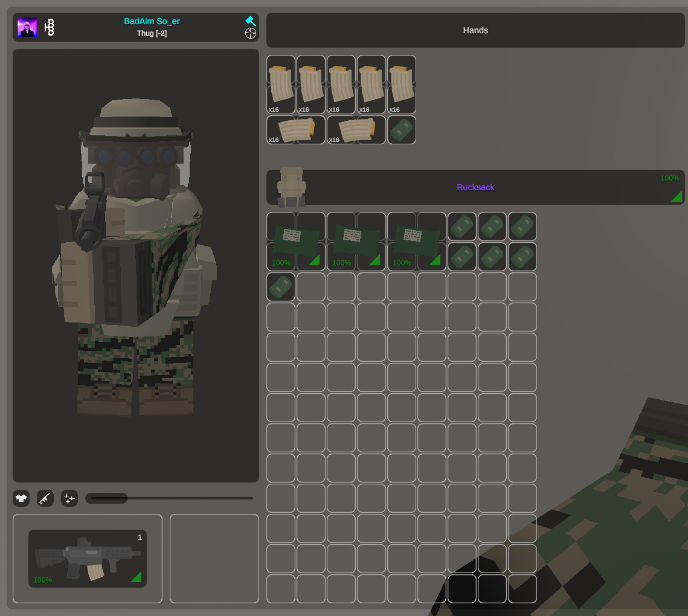The image size is (688, 616).
Task: Select the third upright x16 magazine in Hands
Action: pyautogui.click(x=341, y=84)
